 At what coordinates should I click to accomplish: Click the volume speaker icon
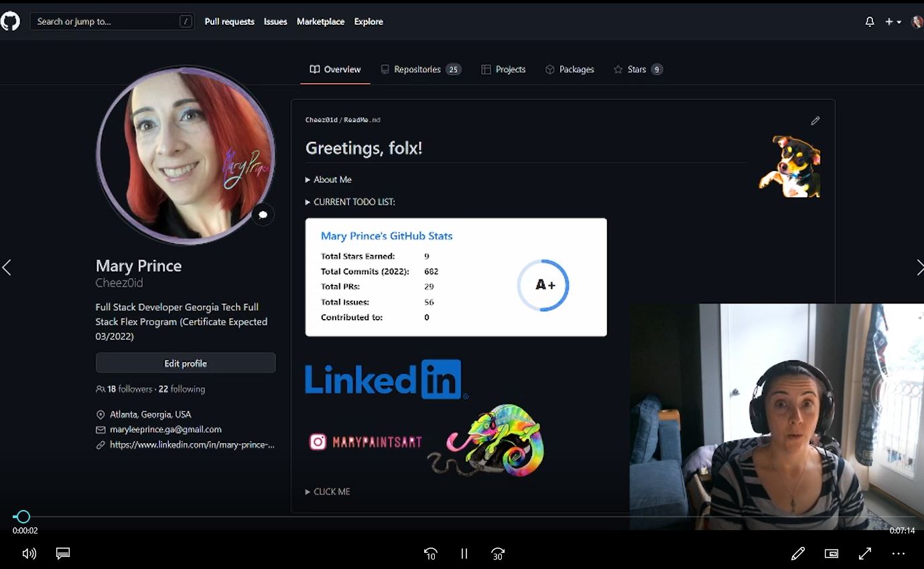(29, 554)
